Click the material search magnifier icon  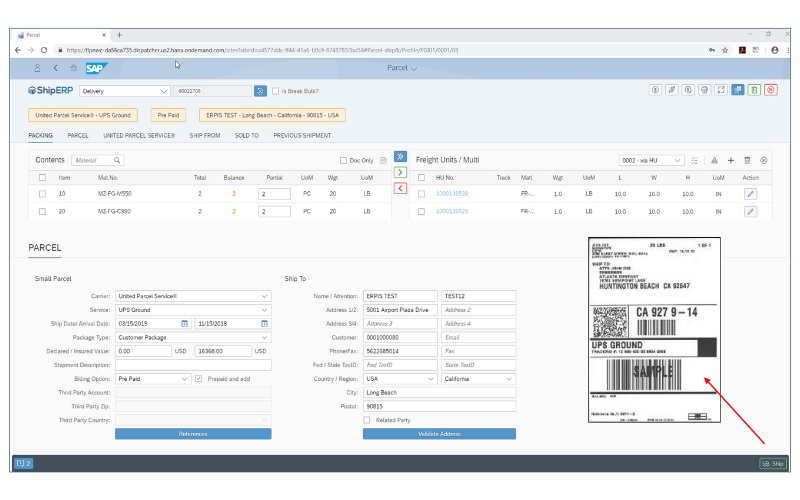(117, 160)
